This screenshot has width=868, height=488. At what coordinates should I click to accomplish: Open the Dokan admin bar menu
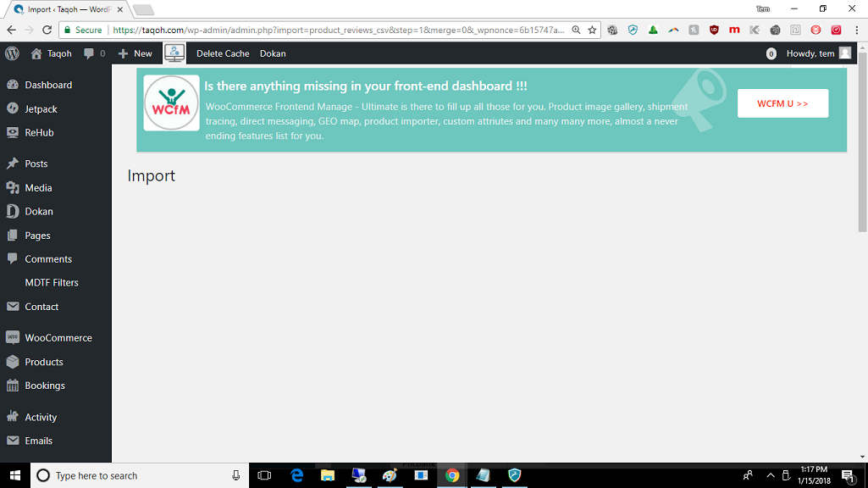(x=273, y=53)
